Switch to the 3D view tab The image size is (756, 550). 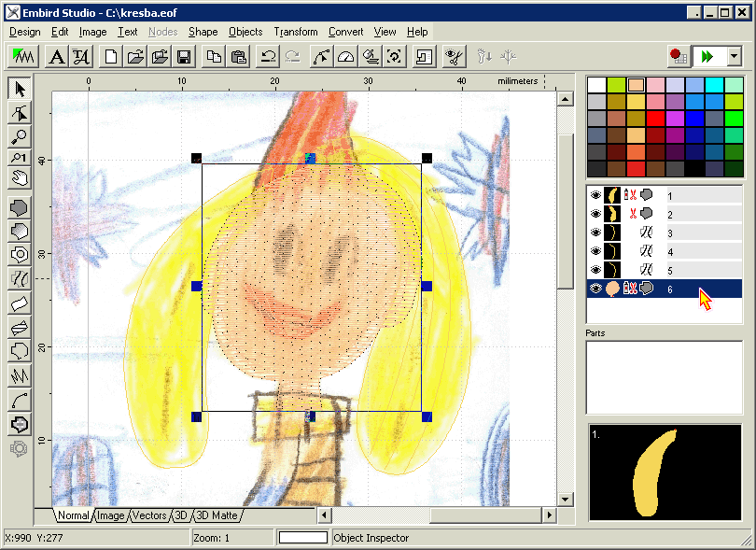181,515
